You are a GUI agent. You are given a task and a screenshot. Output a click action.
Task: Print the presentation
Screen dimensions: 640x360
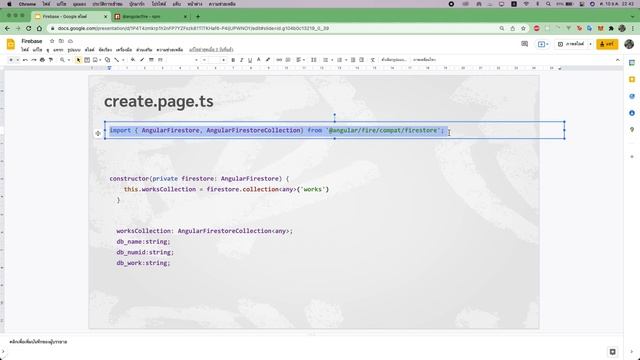(x=42, y=60)
